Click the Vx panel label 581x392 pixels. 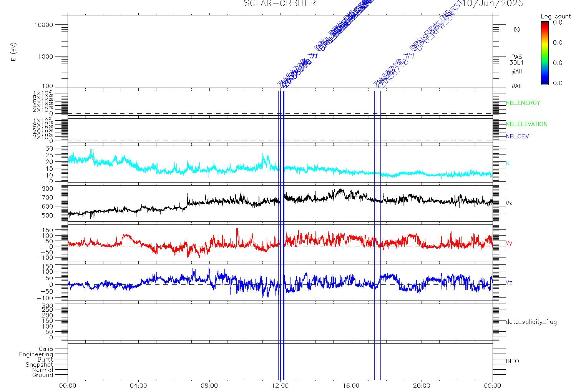[509, 203]
